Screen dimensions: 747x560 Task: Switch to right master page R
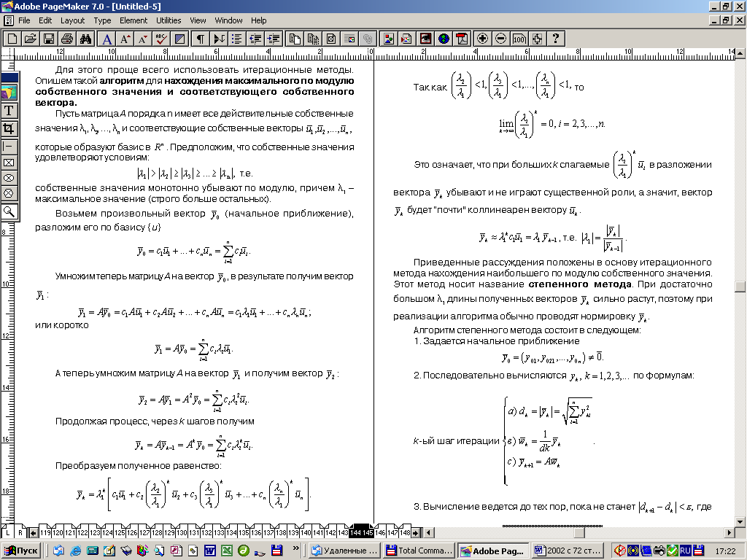pyautogui.click(x=20, y=532)
